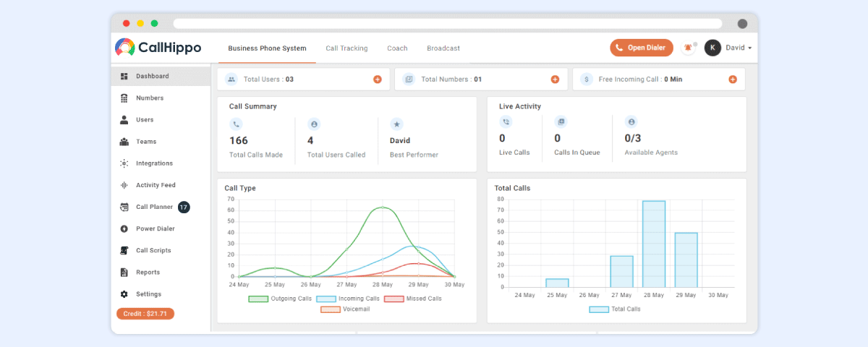Screen dimensions: 868x347
Task: Click the Calls In Queue icon
Action: (561, 121)
